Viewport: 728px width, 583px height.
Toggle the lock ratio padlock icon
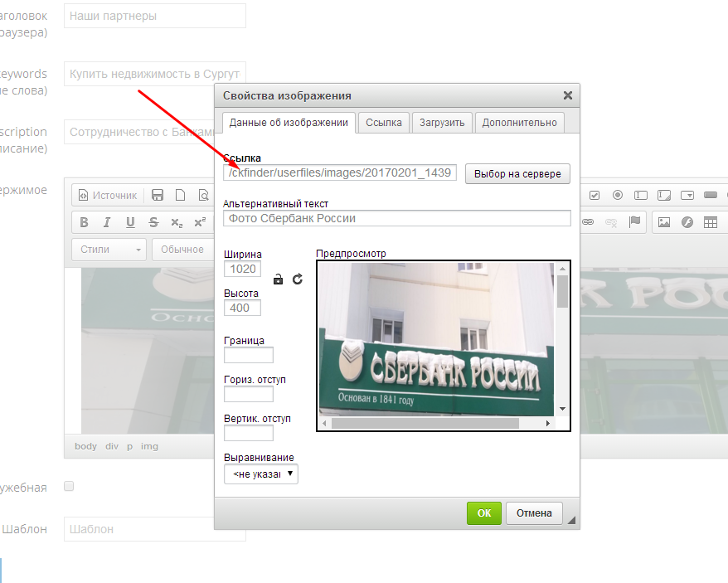click(278, 279)
